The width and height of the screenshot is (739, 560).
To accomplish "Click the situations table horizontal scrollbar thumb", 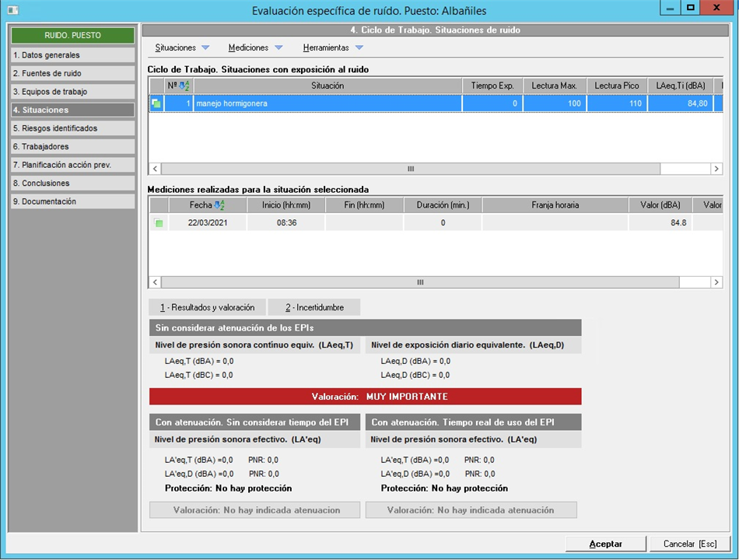I will point(411,169).
